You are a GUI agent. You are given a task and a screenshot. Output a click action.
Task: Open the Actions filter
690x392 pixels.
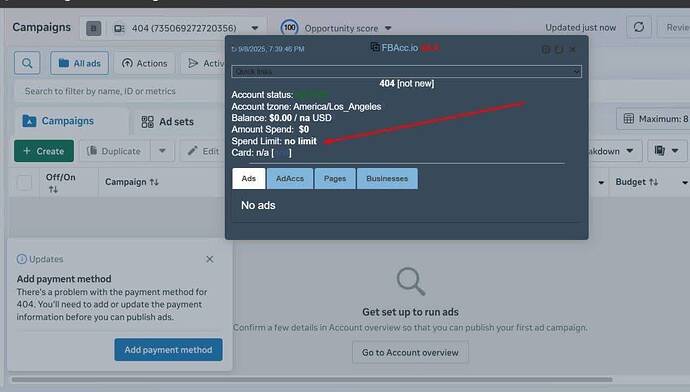click(x=145, y=63)
